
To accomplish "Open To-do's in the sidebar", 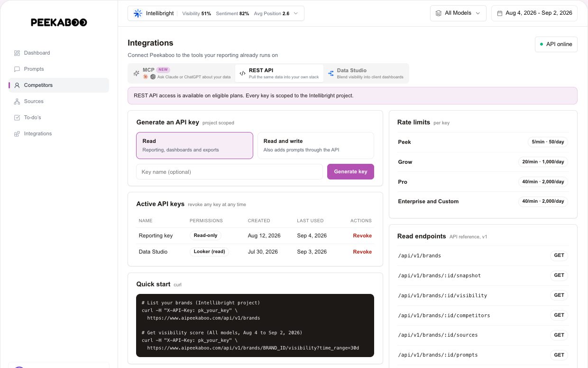I will 59,118.
